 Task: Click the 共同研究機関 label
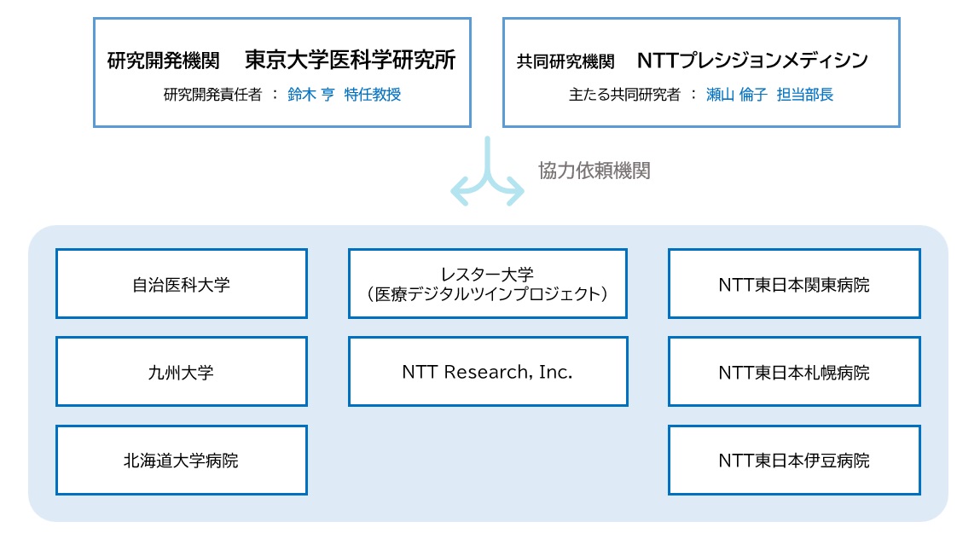[x=565, y=61]
